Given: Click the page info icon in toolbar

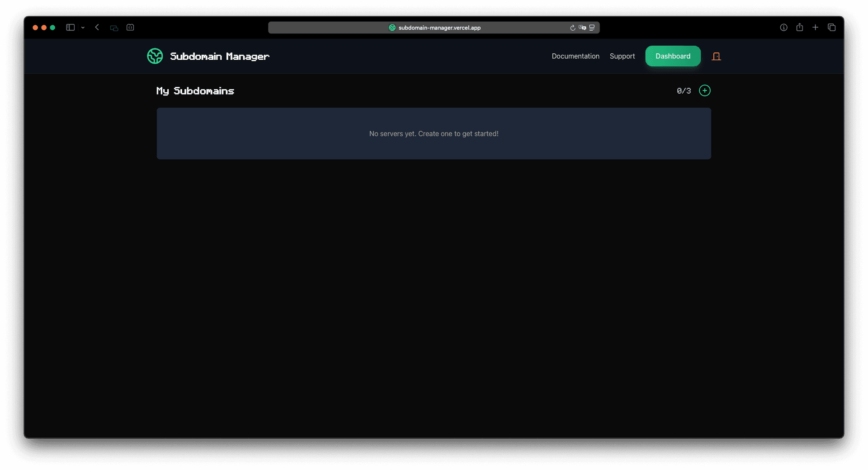Looking at the screenshot, I should [x=783, y=27].
